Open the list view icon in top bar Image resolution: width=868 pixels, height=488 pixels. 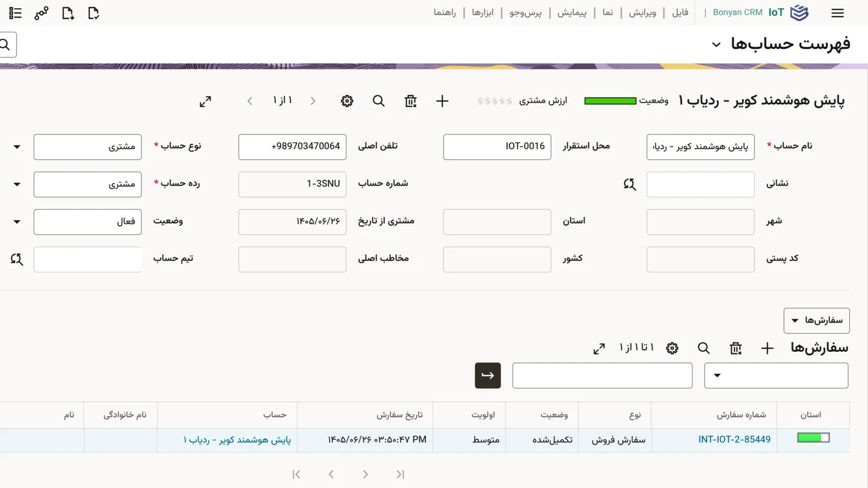(x=15, y=13)
